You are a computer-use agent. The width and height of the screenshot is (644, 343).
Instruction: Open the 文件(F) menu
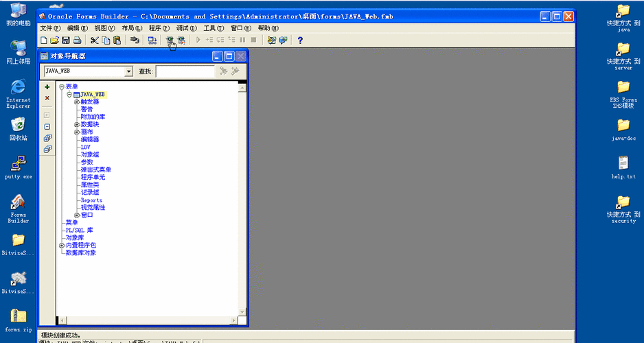(50, 28)
